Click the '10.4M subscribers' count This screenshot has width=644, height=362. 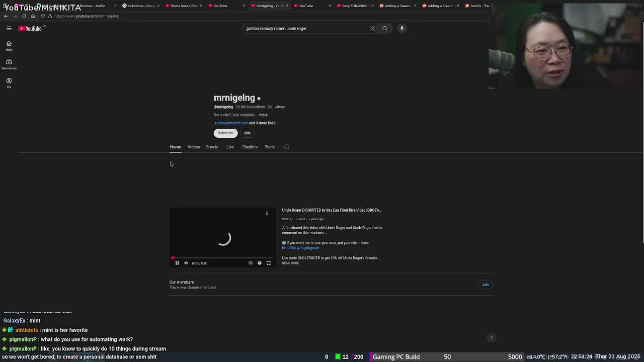(x=250, y=107)
